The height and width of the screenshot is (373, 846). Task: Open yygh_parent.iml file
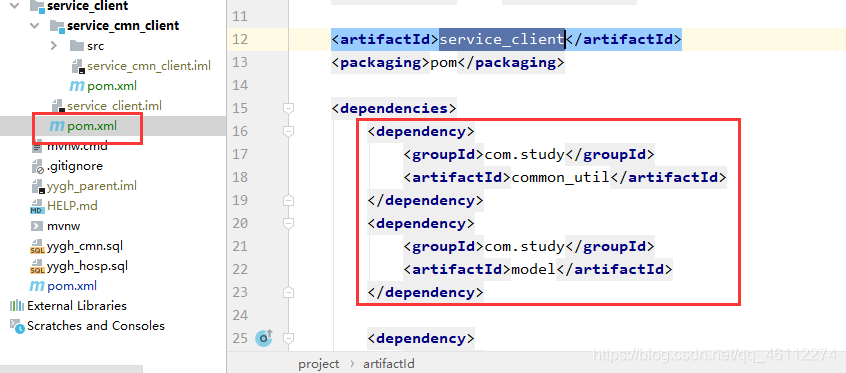(92, 186)
